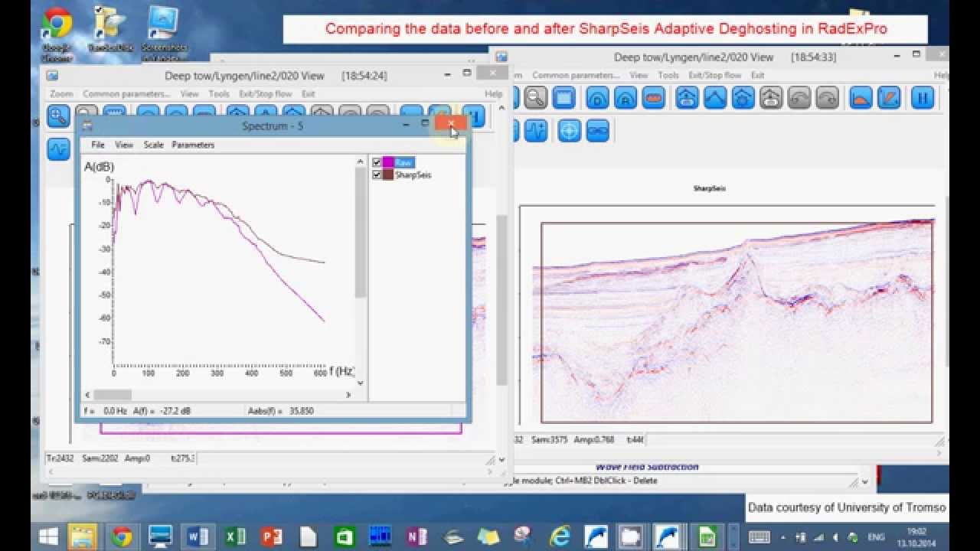Click Exit/Stop flow in right View window
980x551 pixels.
(715, 75)
